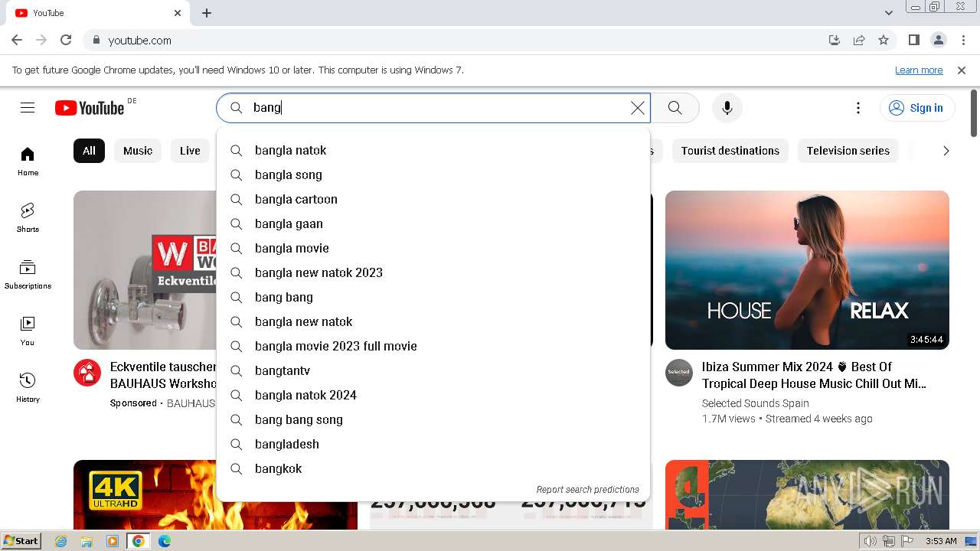Choose suggestion 'bangla movie'
Image resolution: width=980 pixels, height=551 pixels.
[433, 248]
